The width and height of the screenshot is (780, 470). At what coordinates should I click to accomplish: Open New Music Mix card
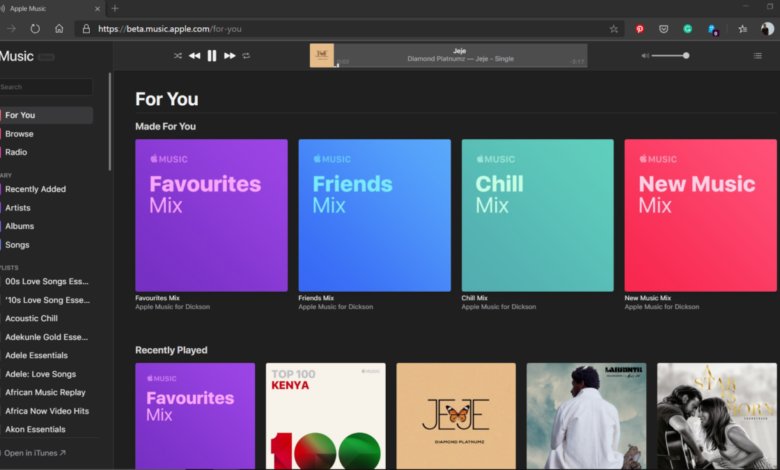click(x=700, y=215)
